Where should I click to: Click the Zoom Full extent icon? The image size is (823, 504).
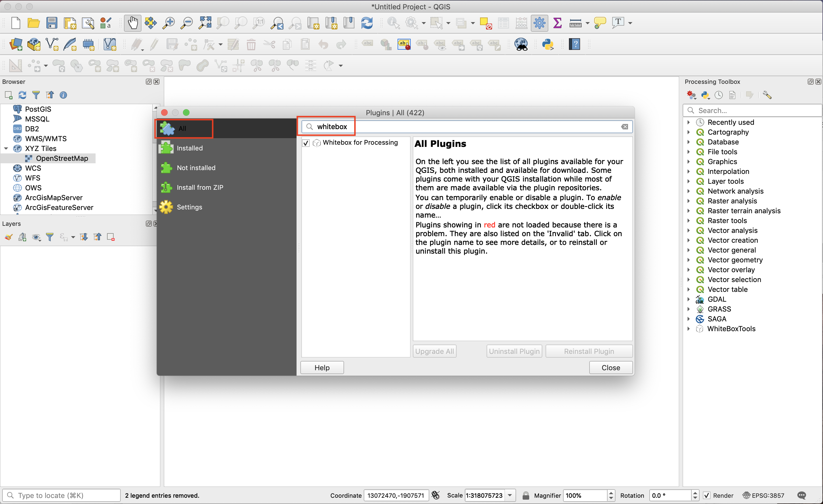(x=205, y=23)
